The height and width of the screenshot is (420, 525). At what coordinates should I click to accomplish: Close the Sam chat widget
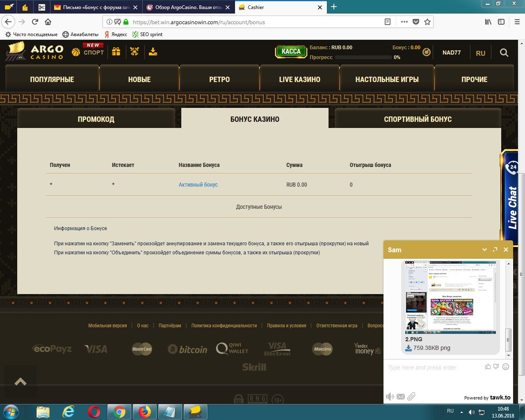tap(506, 250)
